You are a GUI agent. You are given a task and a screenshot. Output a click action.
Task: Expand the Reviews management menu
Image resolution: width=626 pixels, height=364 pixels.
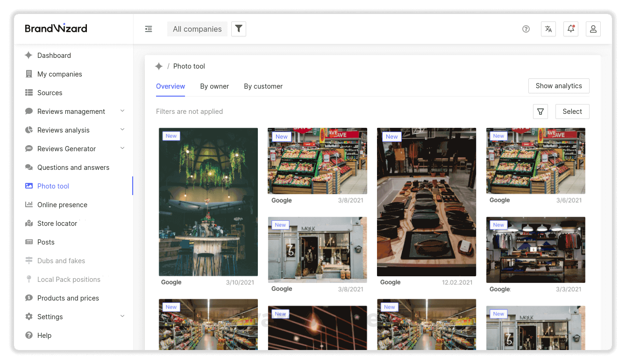pos(122,111)
